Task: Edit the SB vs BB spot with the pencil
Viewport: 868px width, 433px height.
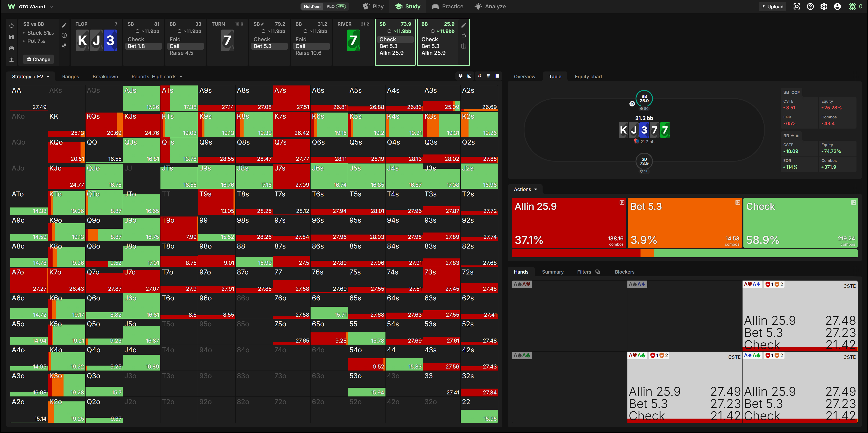Action: [x=64, y=25]
